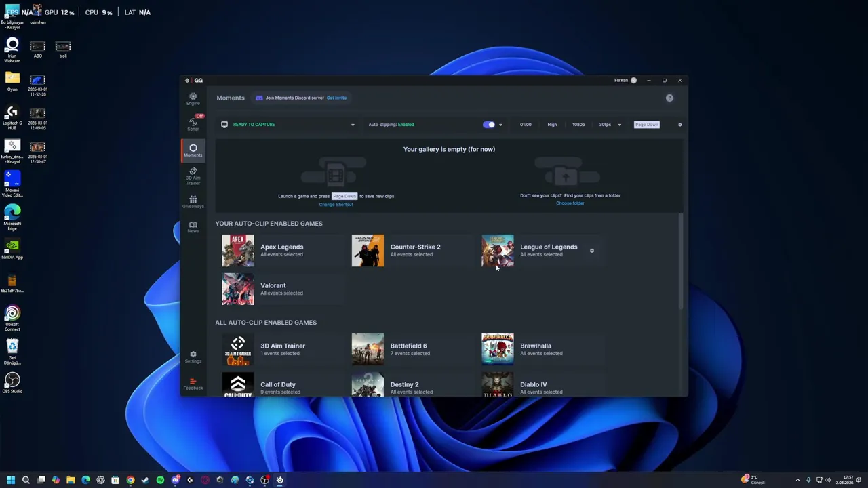Click the 1080p resolution setting

[578, 125]
